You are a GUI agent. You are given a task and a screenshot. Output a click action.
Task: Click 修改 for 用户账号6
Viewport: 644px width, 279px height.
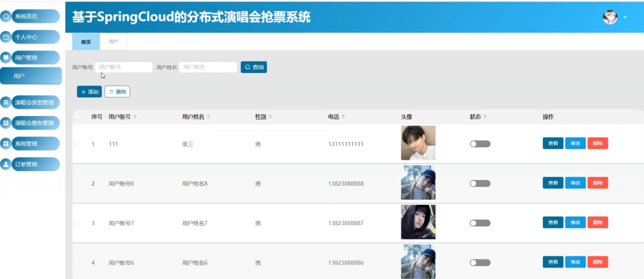[x=575, y=262]
